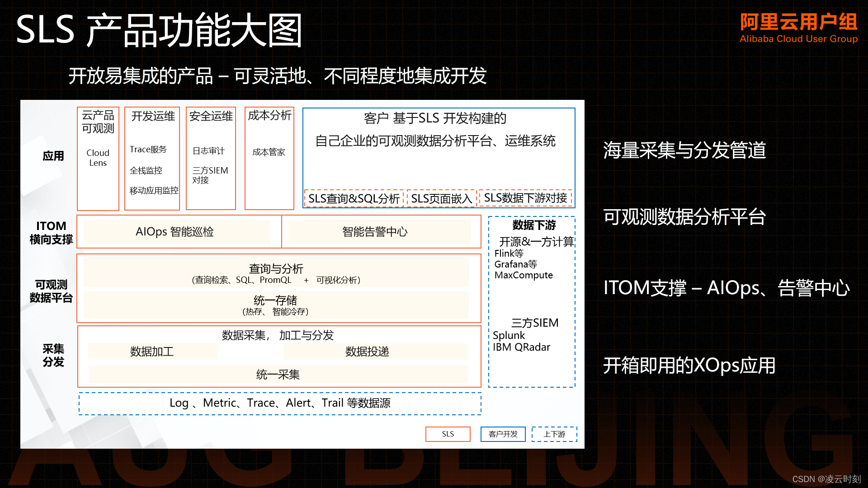
Task: Click the 客户开发 legend box
Action: coord(503,434)
